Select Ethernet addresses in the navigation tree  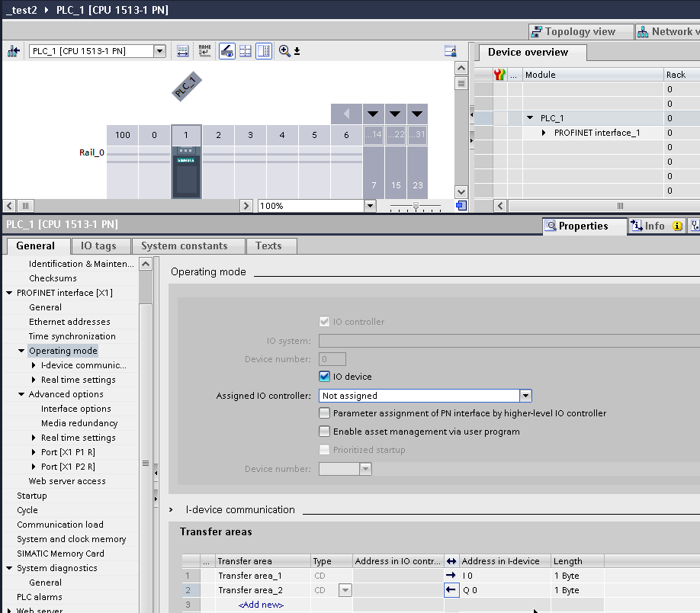point(69,322)
